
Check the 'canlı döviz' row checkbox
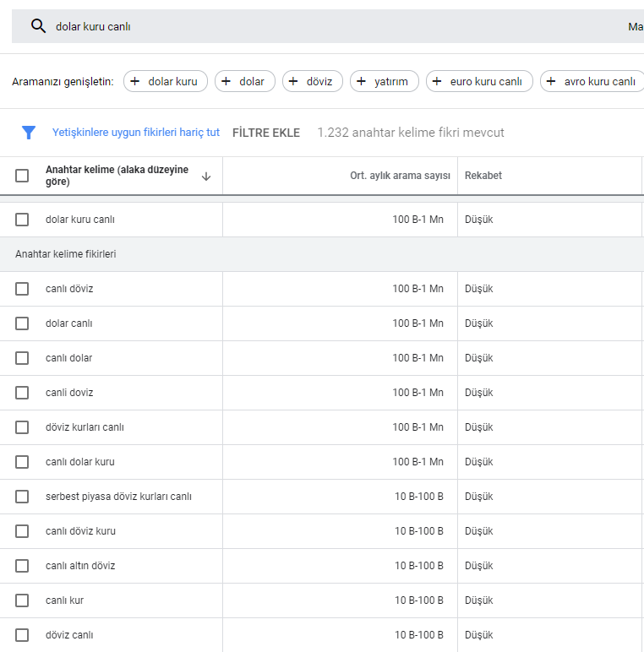(x=22, y=289)
